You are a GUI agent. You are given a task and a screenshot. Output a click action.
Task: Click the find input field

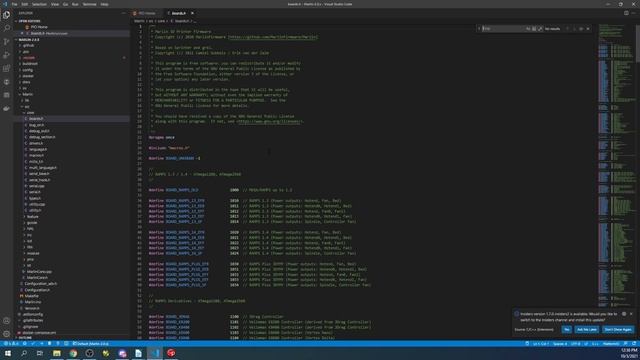click(503, 29)
